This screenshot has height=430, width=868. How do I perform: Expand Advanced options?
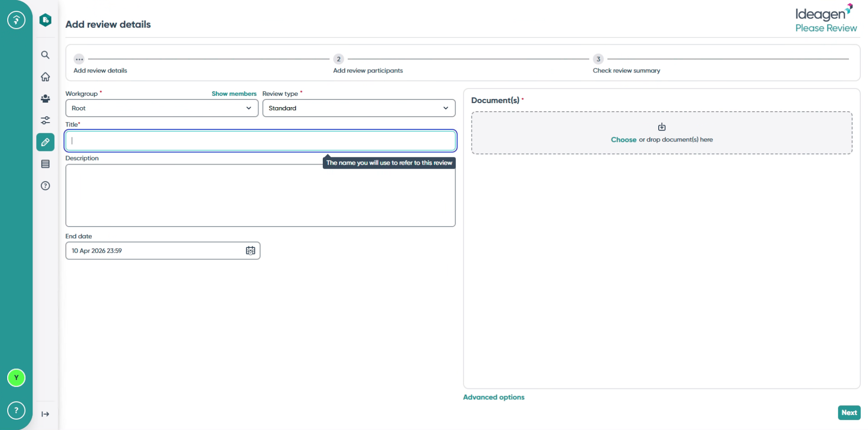tap(494, 397)
